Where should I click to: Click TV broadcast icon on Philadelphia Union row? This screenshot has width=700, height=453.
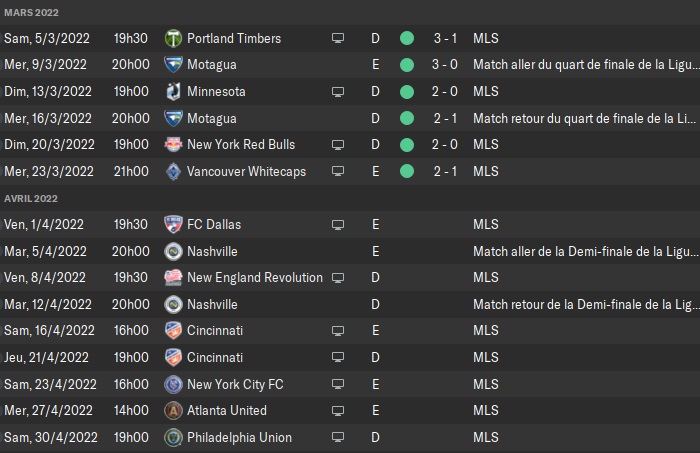(338, 437)
